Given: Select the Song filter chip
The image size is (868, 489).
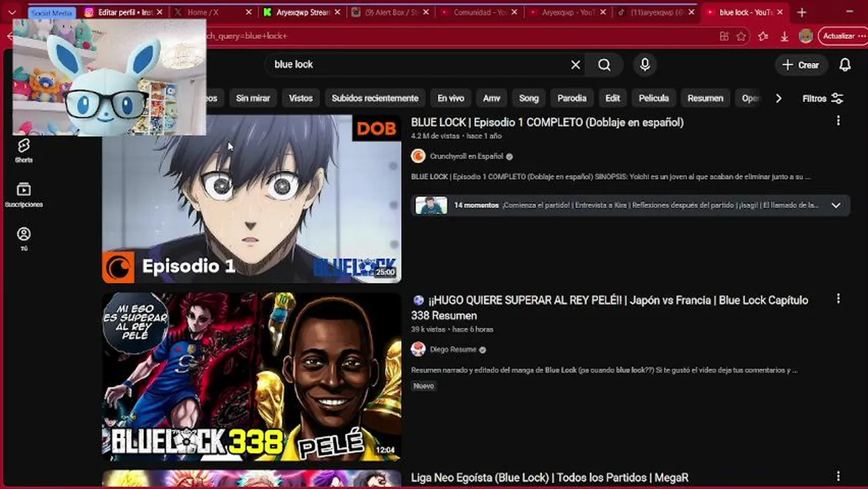Looking at the screenshot, I should [529, 98].
